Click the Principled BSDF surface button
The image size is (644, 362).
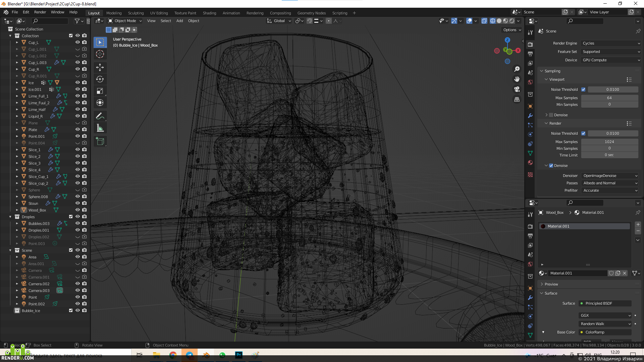point(605,303)
